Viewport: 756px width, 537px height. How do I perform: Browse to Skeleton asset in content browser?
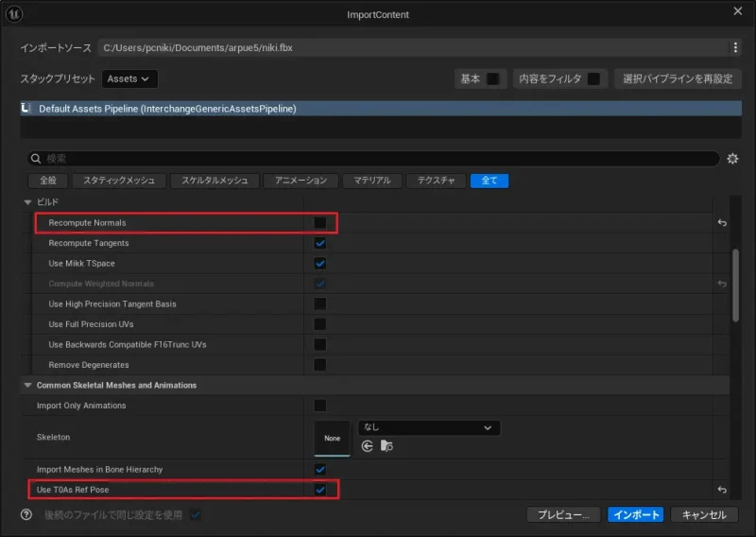(x=387, y=446)
